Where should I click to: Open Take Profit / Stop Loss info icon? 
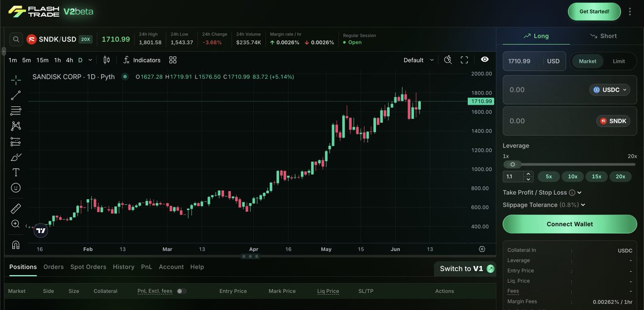[x=572, y=192]
